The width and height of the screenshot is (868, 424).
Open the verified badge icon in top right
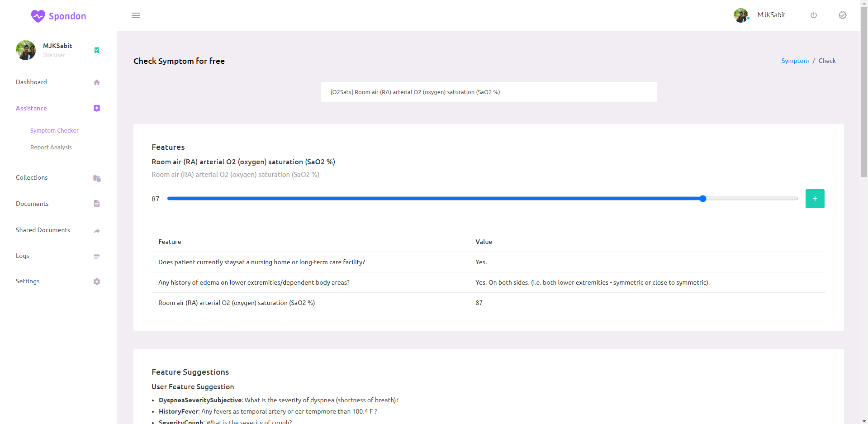tap(843, 15)
